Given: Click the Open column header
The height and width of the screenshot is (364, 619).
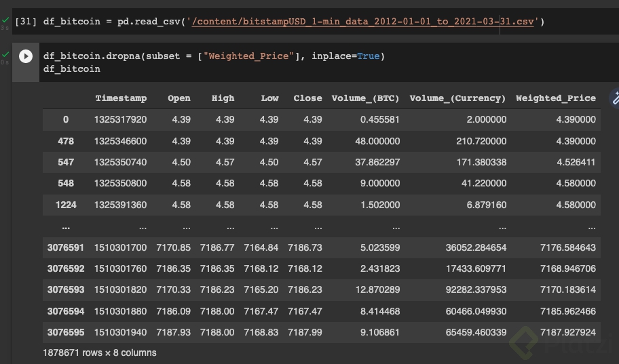Looking at the screenshot, I should pyautogui.click(x=179, y=98).
